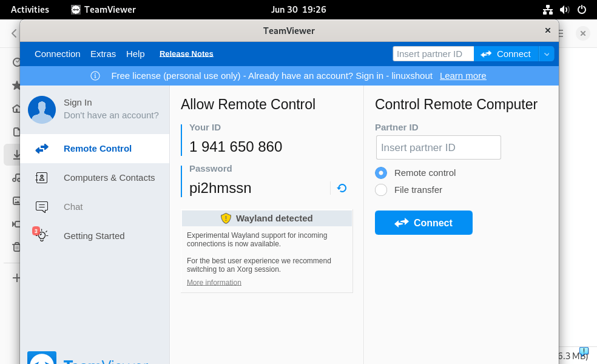Click the Chat speech bubble icon
The image size is (597, 364).
coord(41,207)
